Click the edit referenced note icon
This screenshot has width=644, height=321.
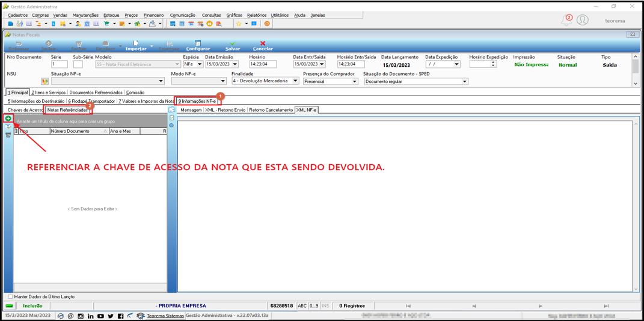pyautogui.click(x=8, y=127)
